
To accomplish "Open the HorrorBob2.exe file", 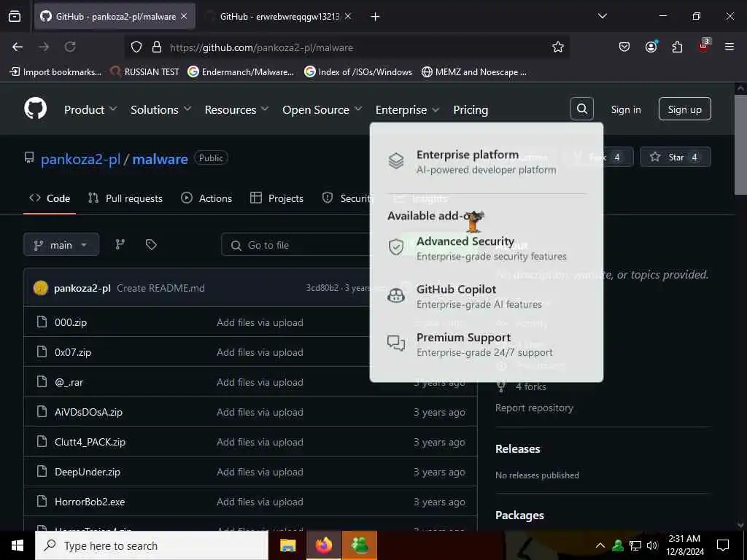I will (90, 502).
